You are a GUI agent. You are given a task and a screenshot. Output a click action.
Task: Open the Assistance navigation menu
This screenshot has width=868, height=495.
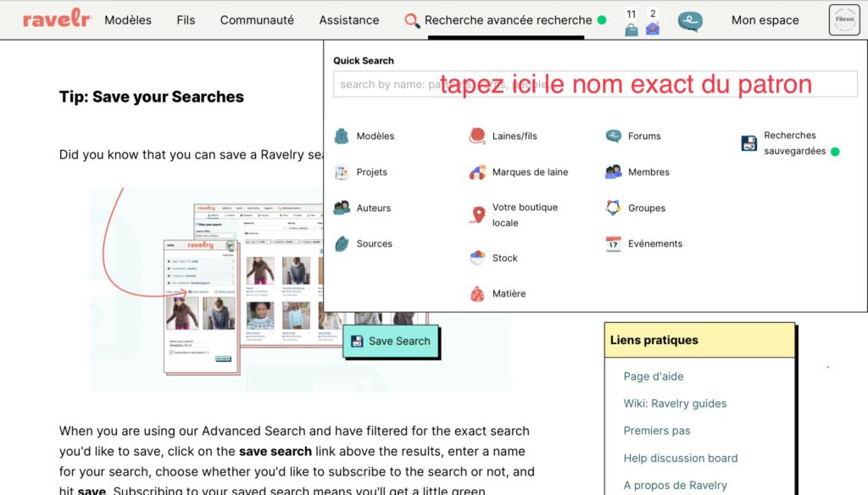348,20
